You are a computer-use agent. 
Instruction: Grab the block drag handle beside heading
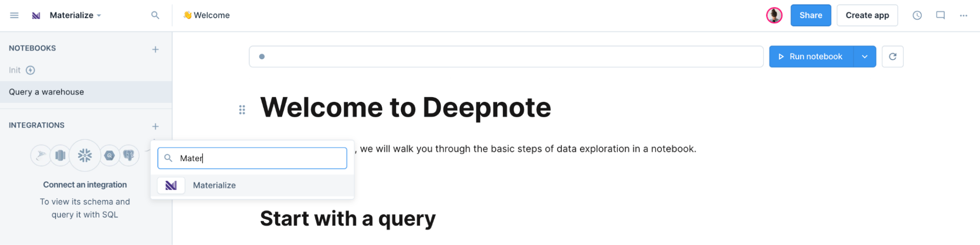(242, 110)
